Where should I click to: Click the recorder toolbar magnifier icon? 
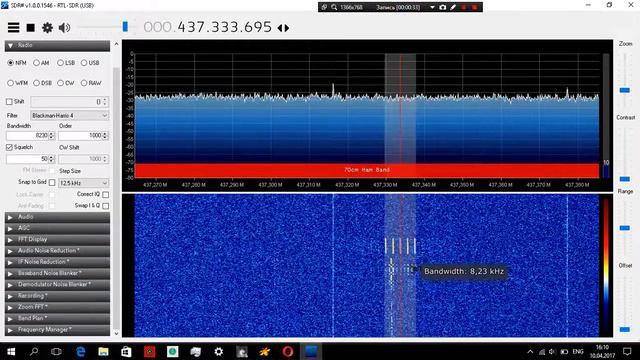coord(334,7)
